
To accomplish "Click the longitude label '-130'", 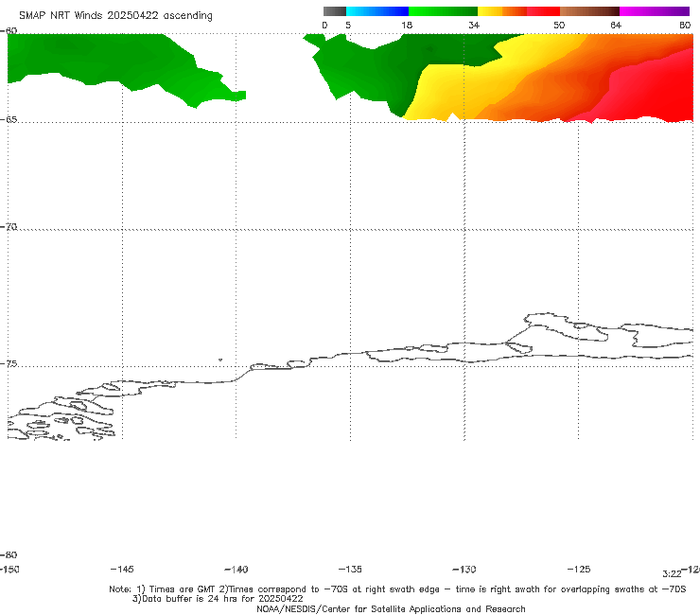I will (x=464, y=570).
